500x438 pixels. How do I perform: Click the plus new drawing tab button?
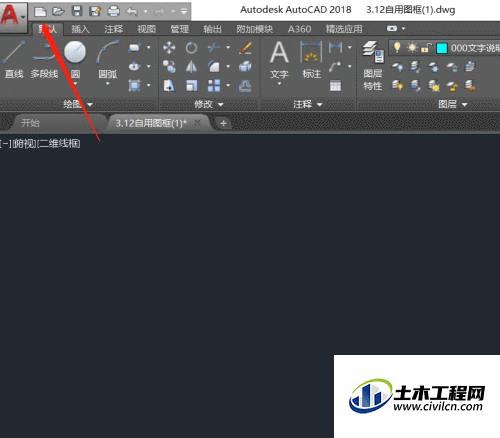tap(223, 123)
